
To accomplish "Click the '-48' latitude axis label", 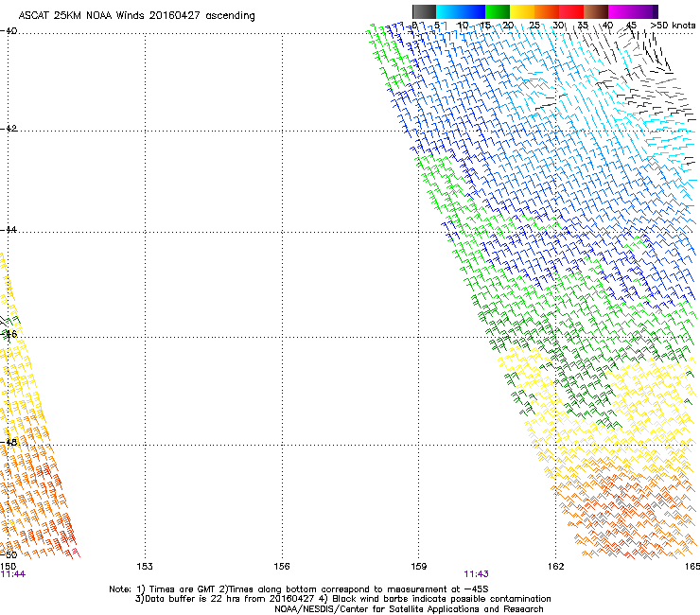I will (x=9, y=442).
